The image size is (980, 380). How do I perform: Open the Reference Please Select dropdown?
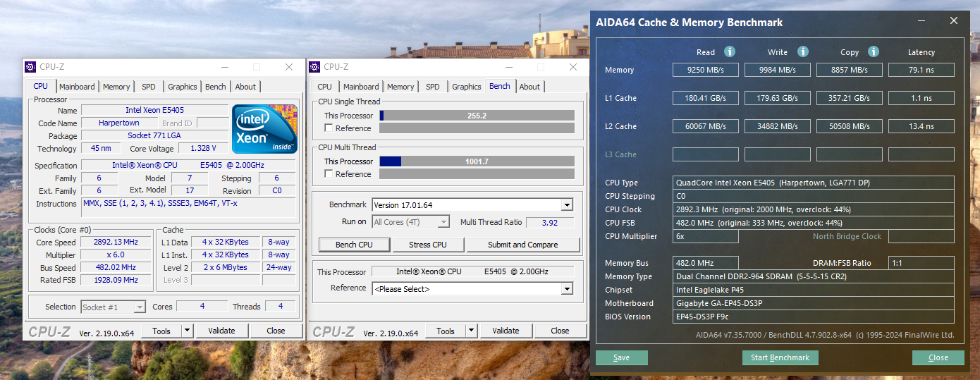(x=567, y=289)
